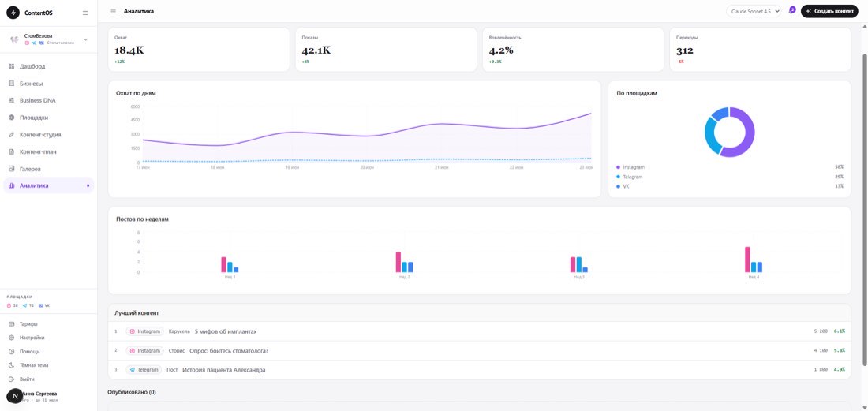Viewport: 868px width, 411px height.
Task: Click the Вовлечённость 4.2% card
Action: tap(573, 49)
